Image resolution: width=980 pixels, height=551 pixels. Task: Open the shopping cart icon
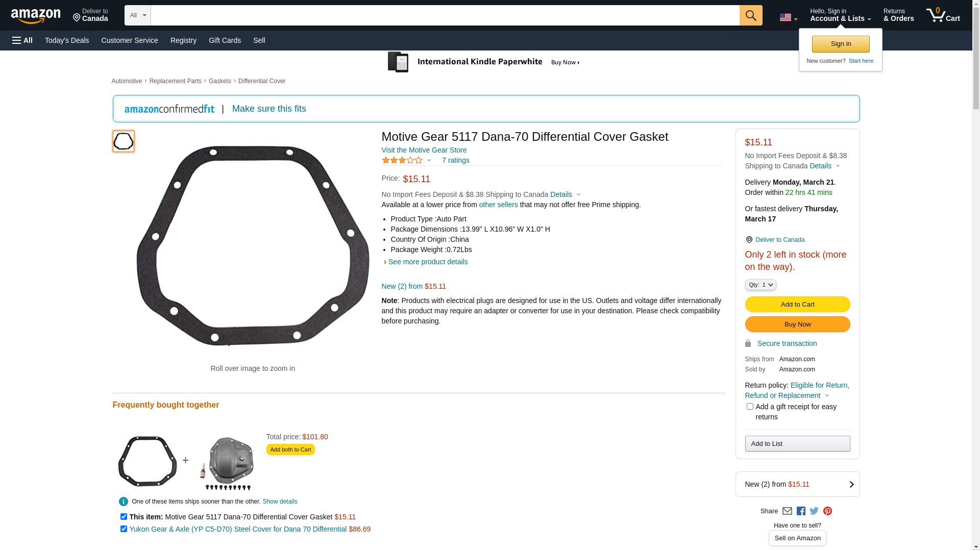[x=943, y=15]
